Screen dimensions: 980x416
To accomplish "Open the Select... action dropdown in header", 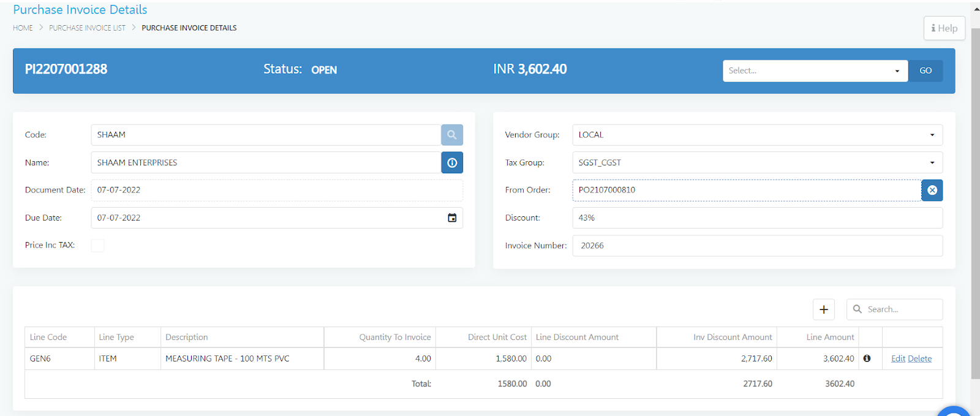I will click(815, 70).
